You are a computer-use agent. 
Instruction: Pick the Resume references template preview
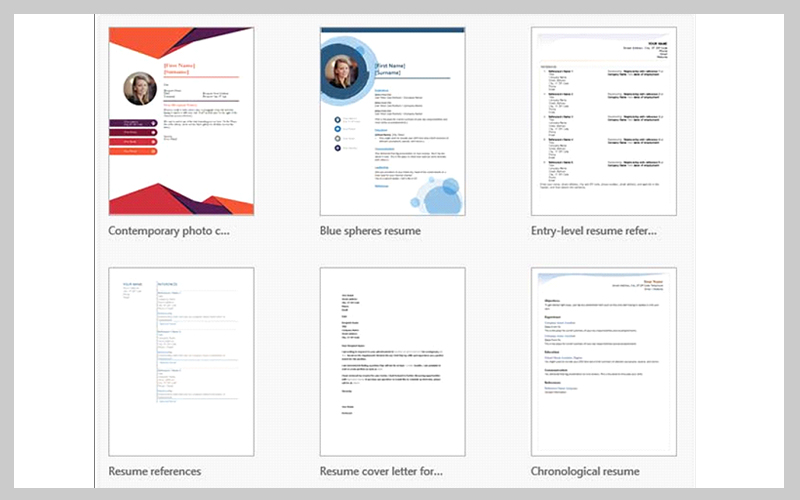click(x=180, y=361)
